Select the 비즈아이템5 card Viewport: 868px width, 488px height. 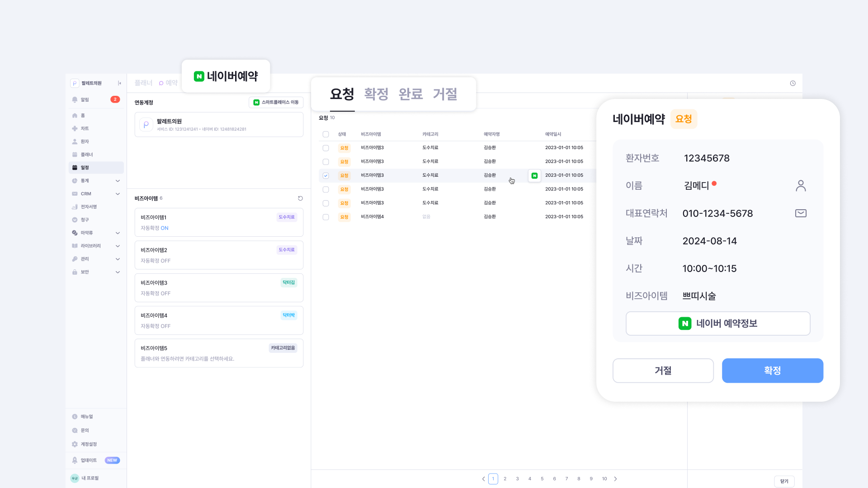pos(219,353)
